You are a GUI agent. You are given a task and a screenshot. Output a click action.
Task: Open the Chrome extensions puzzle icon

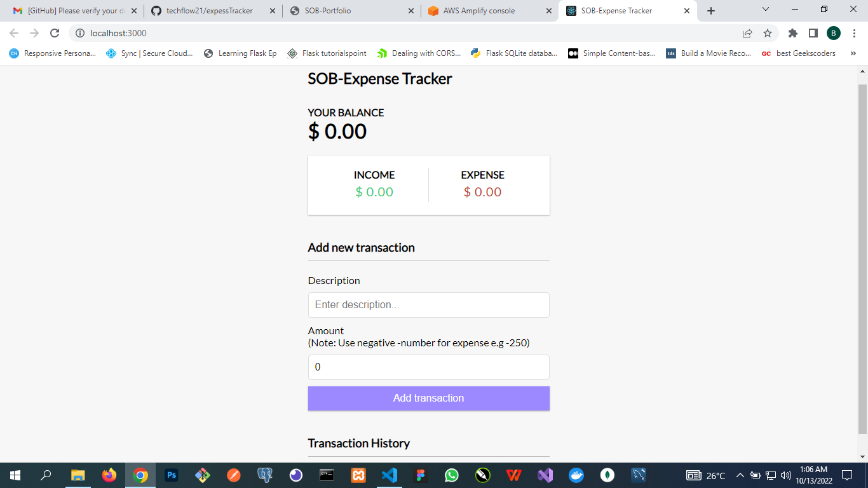[x=792, y=33]
